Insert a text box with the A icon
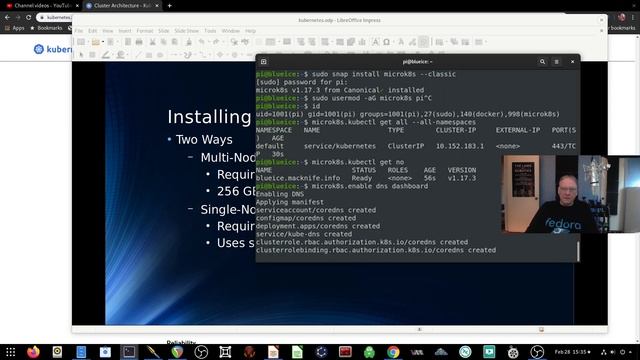The height and width of the screenshot is (360, 640). tap(375, 42)
